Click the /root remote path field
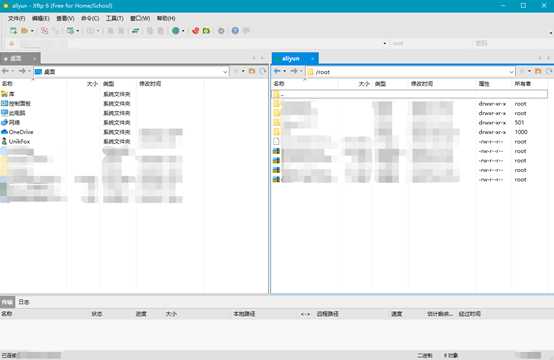554x360 pixels. click(410, 72)
